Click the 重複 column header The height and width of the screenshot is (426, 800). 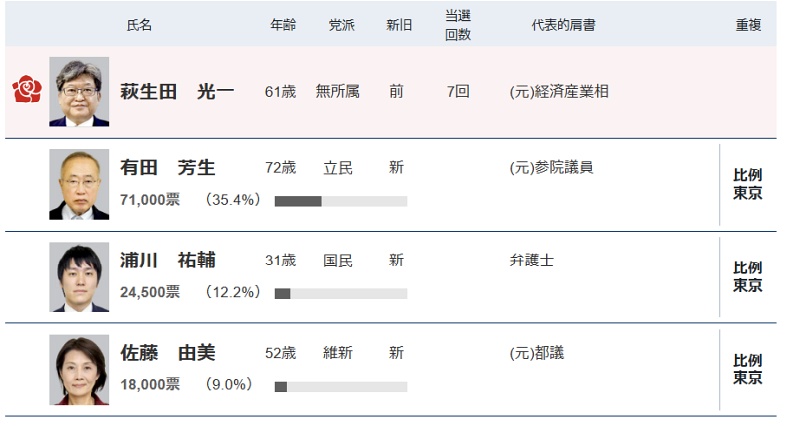[748, 25]
